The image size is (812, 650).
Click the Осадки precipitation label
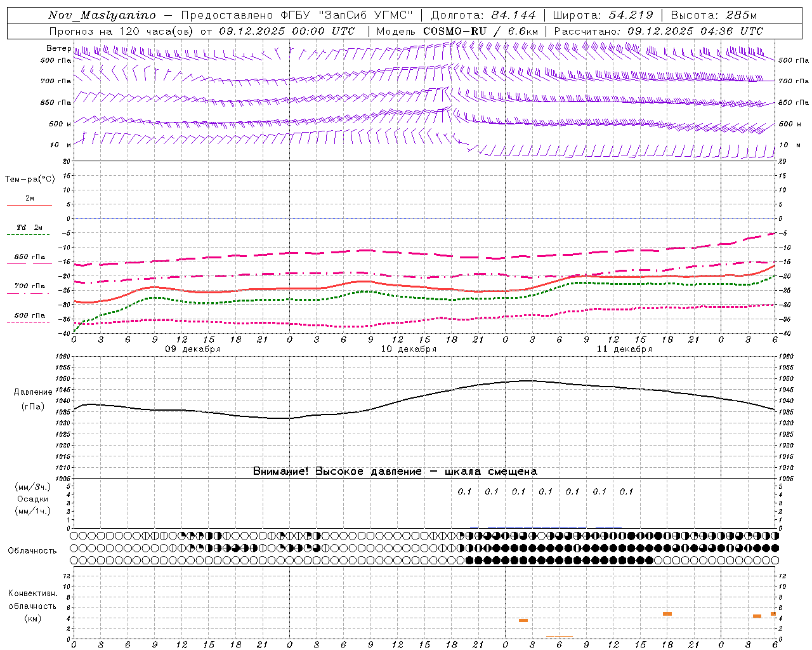(33, 499)
